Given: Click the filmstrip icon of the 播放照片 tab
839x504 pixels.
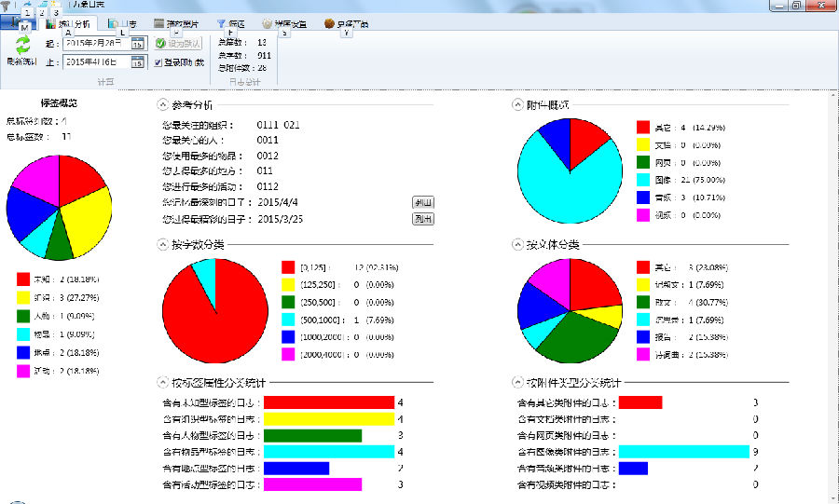Looking at the screenshot, I should tap(158, 23).
